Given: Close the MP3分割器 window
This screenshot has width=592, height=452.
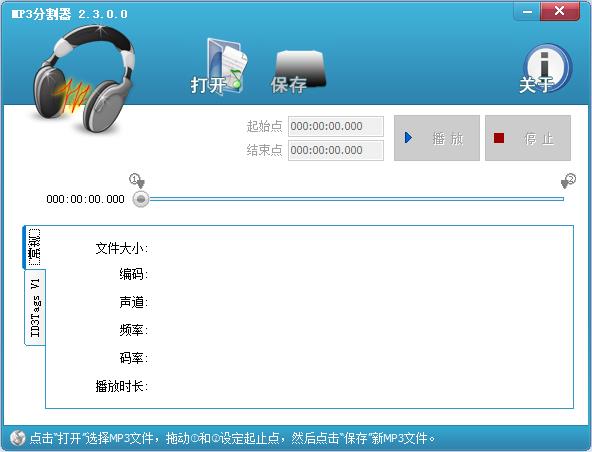Looking at the screenshot, I should 560,11.
